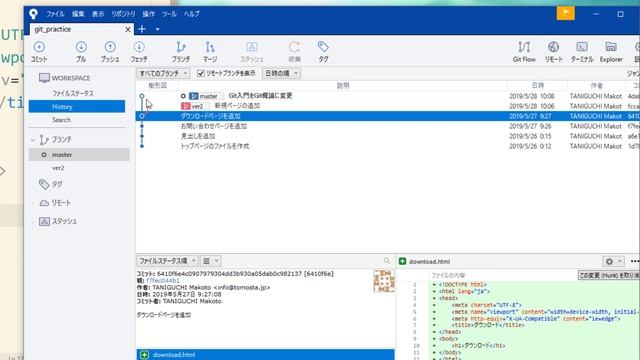
Task: Click the three-dots more options icon in diff pane
Action: pos(635,261)
